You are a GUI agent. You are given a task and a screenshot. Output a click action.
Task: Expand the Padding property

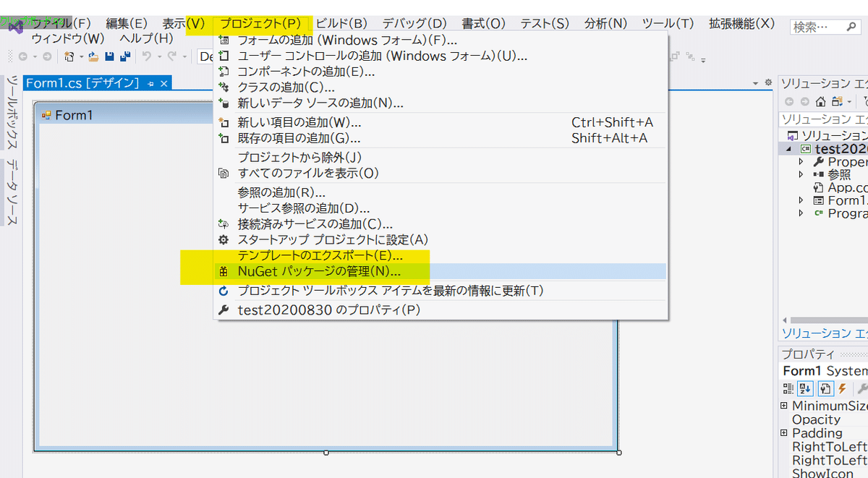pyautogui.click(x=786, y=432)
